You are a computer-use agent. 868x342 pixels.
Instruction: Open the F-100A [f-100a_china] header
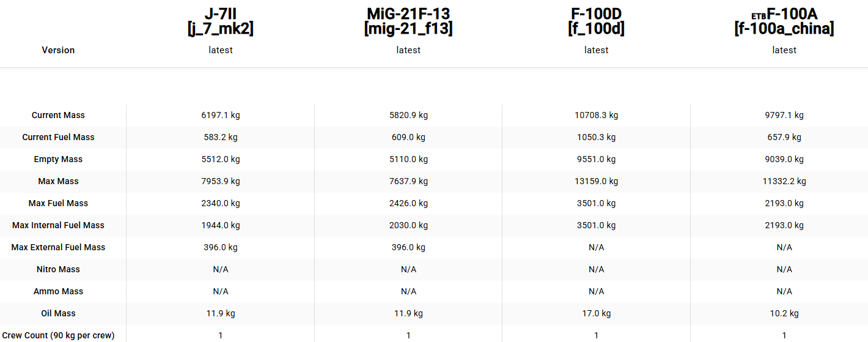point(784,21)
